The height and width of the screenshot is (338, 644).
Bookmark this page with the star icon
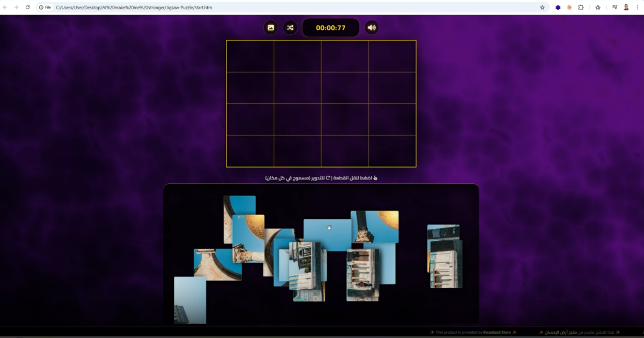(x=542, y=8)
